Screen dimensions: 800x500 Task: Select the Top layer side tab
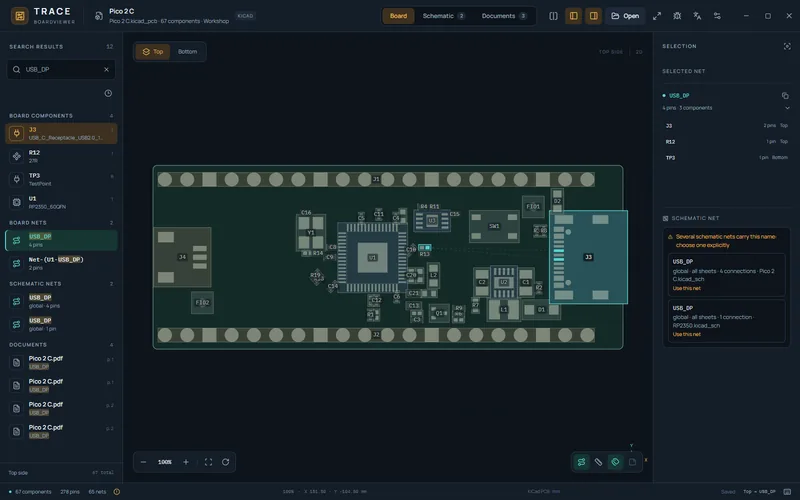(153, 52)
